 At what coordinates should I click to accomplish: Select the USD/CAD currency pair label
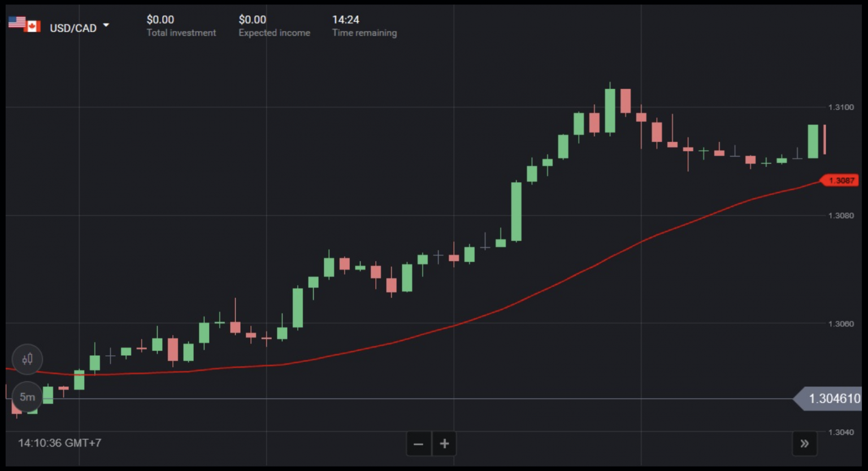click(x=73, y=28)
